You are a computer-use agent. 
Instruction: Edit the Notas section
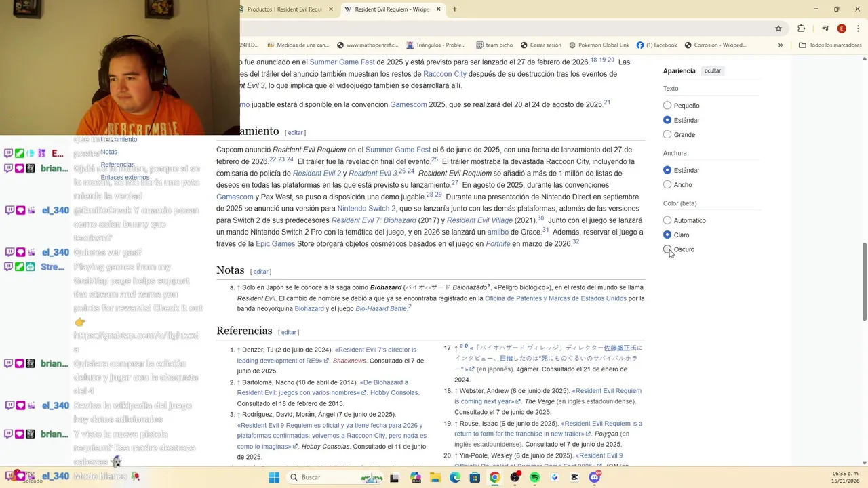click(260, 272)
